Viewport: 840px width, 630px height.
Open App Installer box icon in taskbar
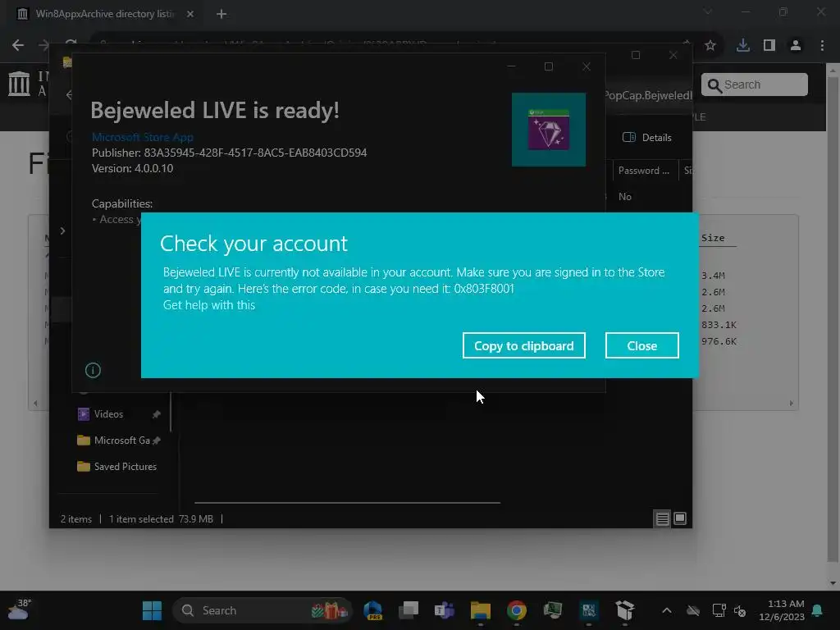click(624, 610)
